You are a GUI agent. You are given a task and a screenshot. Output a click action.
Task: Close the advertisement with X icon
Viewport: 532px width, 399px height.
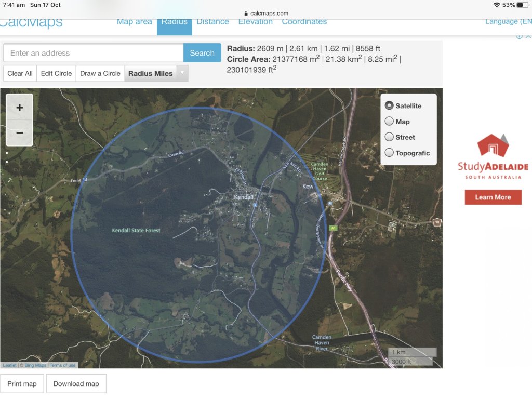pos(528,36)
